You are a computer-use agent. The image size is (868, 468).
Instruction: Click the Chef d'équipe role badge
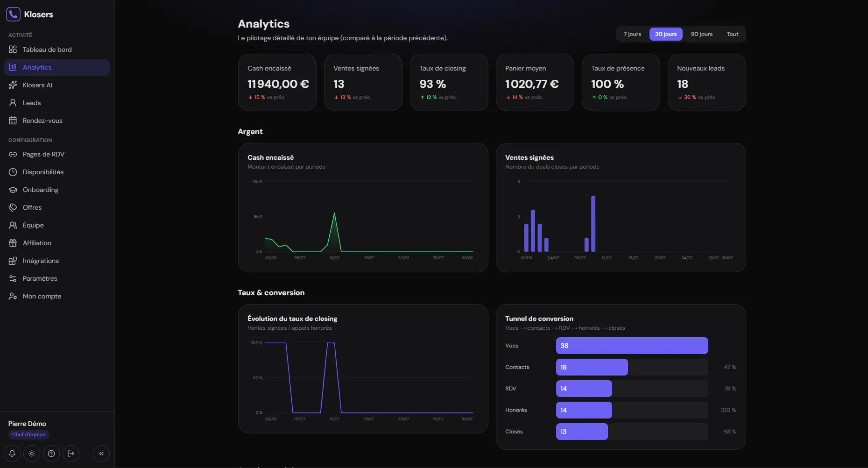[x=29, y=434]
